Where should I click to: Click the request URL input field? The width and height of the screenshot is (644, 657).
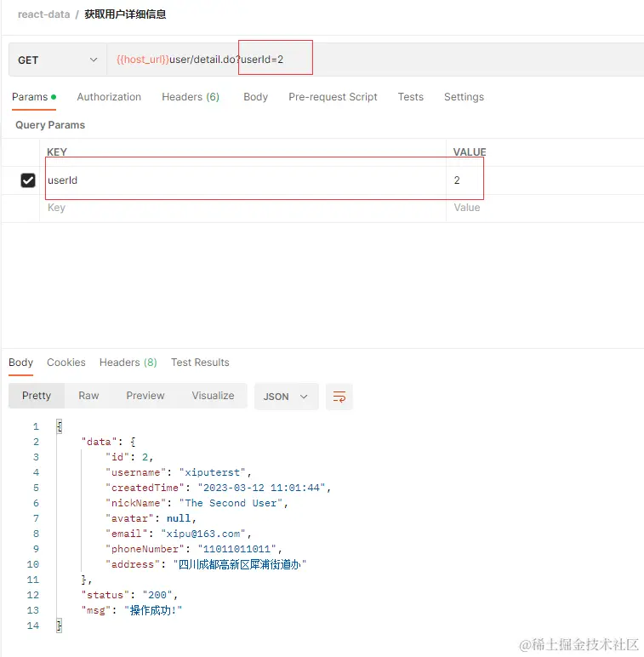coord(375,60)
